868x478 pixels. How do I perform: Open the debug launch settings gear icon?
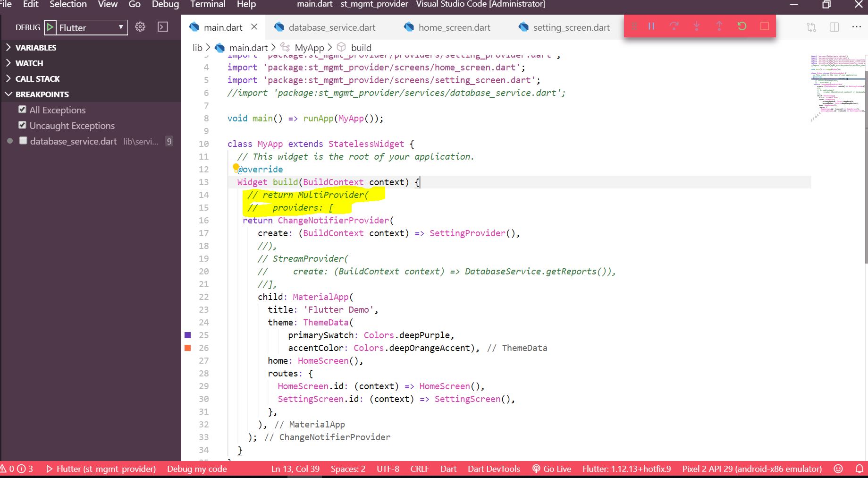click(140, 27)
